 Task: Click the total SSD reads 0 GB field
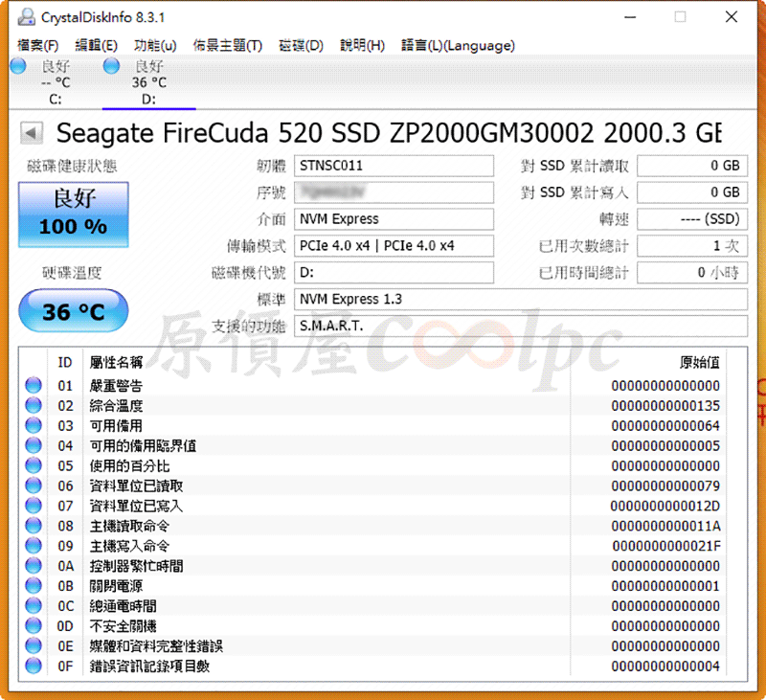tap(692, 166)
